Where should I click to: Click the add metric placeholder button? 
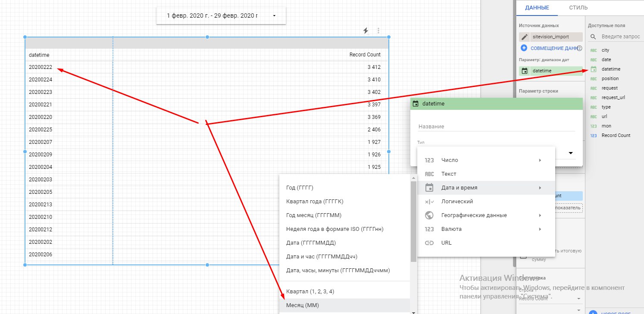tap(569, 208)
